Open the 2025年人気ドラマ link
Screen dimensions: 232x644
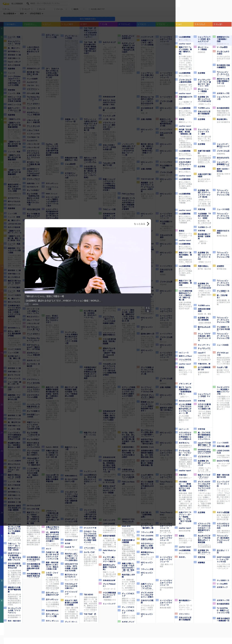click(97, 9)
